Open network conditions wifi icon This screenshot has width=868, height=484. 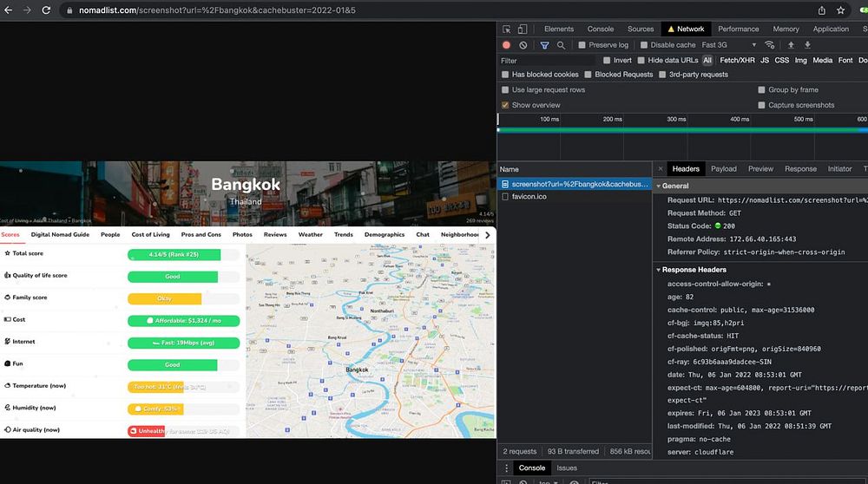(769, 45)
